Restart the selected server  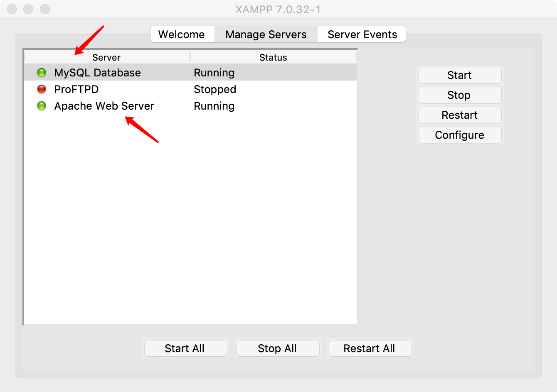pyautogui.click(x=460, y=115)
